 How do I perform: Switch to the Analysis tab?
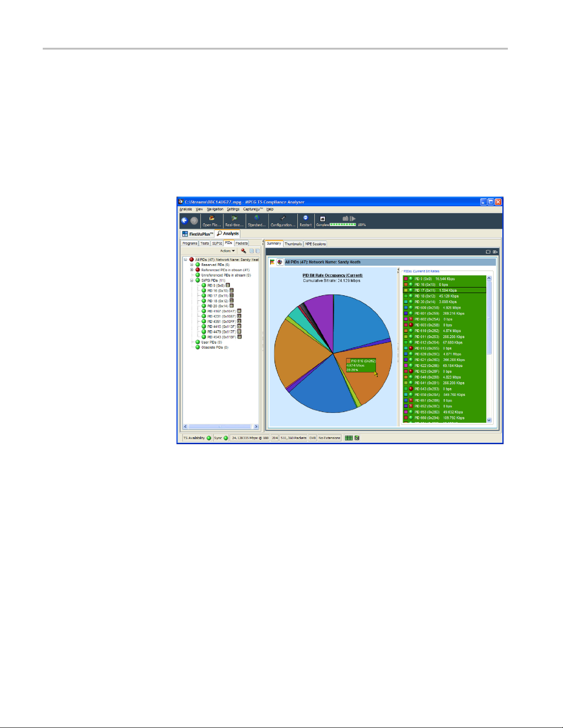227,233
